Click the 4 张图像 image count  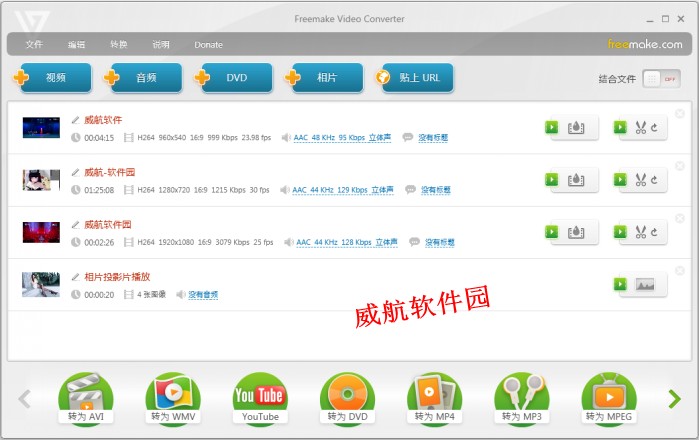(152, 294)
